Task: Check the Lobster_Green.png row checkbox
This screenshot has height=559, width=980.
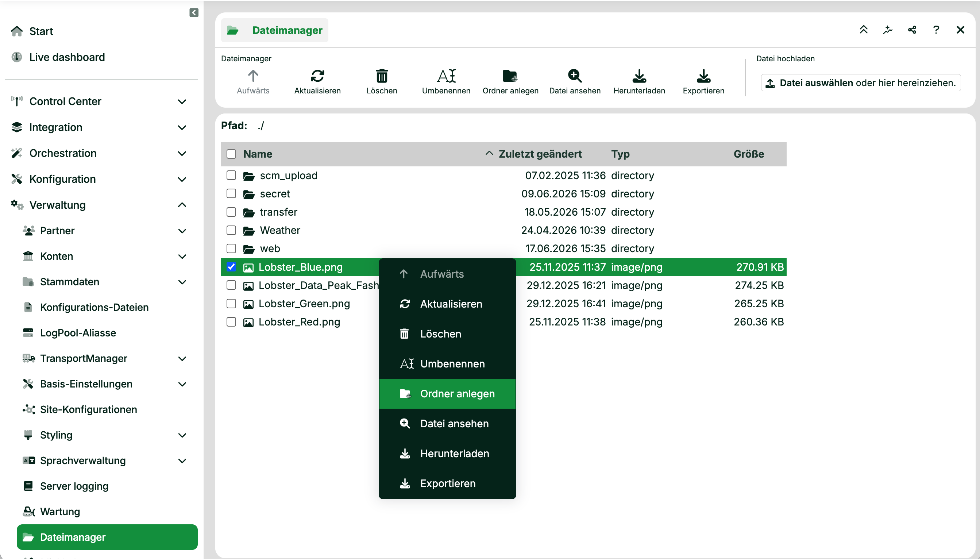Action: pyautogui.click(x=231, y=303)
